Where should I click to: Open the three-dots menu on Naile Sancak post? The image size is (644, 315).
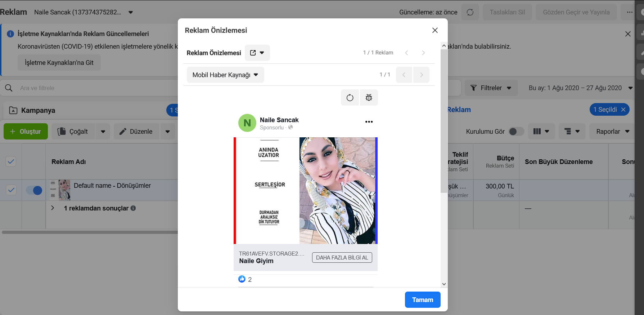[x=369, y=122]
